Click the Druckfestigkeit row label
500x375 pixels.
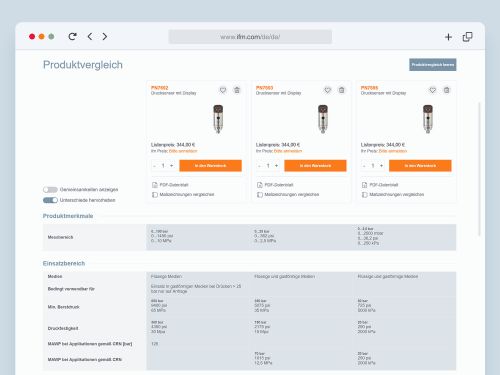pos(63,328)
